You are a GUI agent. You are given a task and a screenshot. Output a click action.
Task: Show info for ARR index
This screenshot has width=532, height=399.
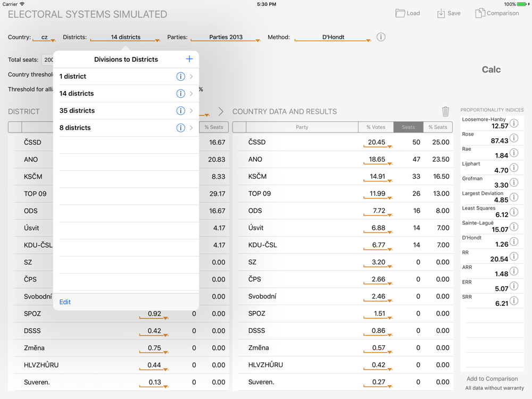[x=514, y=271]
